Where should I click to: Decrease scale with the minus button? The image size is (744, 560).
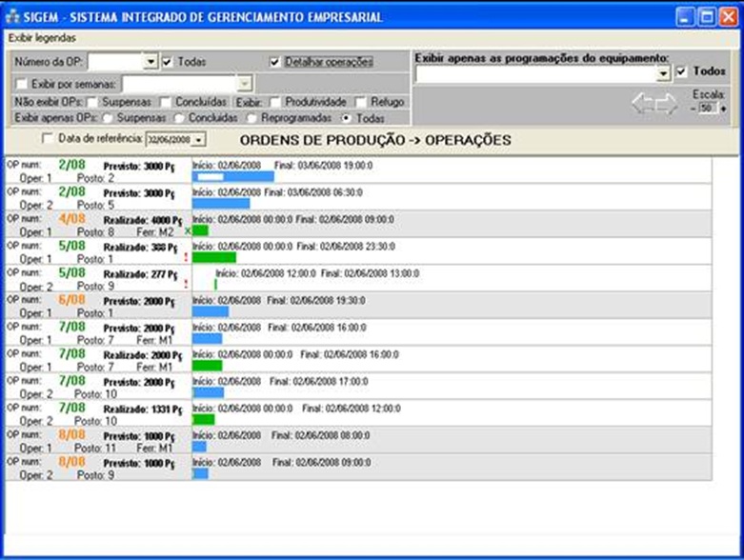(694, 109)
